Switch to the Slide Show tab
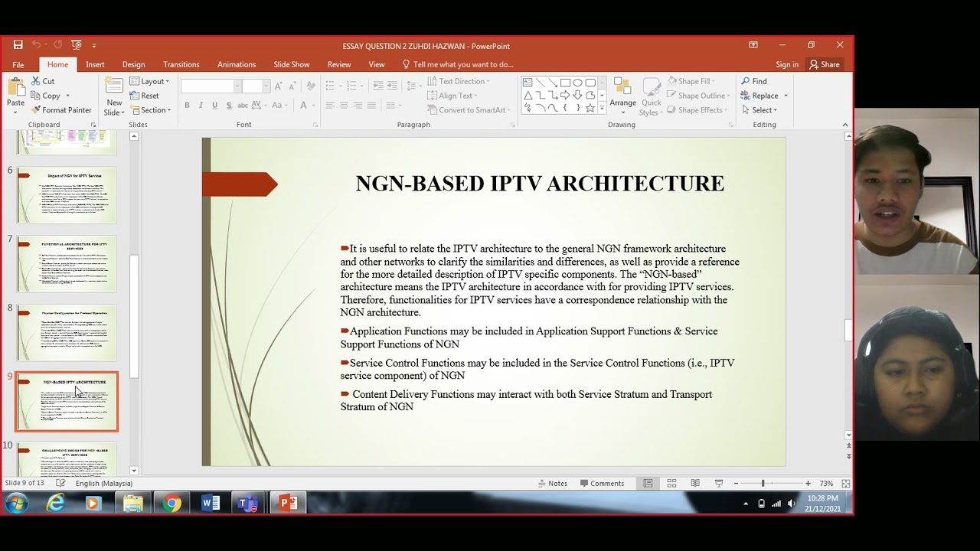The height and width of the screenshot is (551, 980). pyautogui.click(x=292, y=64)
